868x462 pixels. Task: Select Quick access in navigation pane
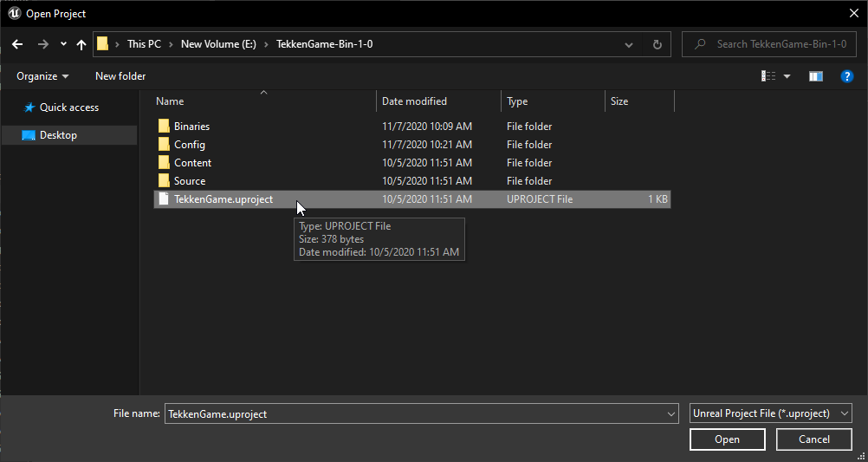(69, 107)
